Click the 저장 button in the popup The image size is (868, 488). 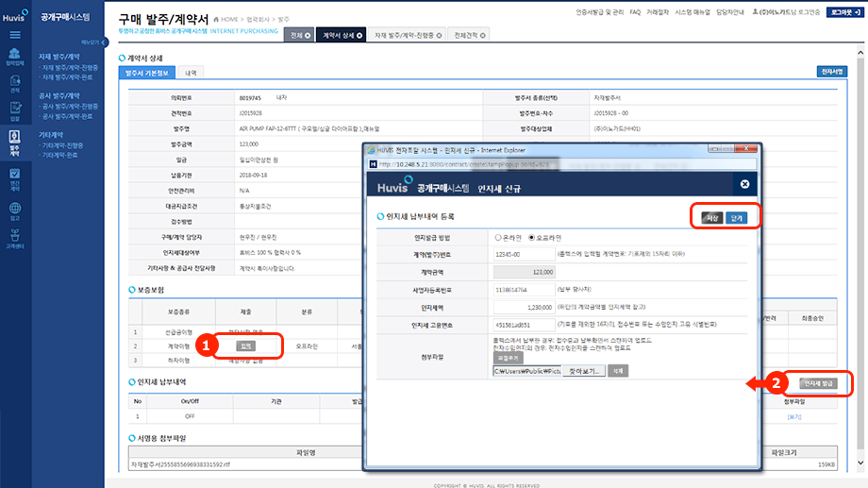tap(712, 218)
